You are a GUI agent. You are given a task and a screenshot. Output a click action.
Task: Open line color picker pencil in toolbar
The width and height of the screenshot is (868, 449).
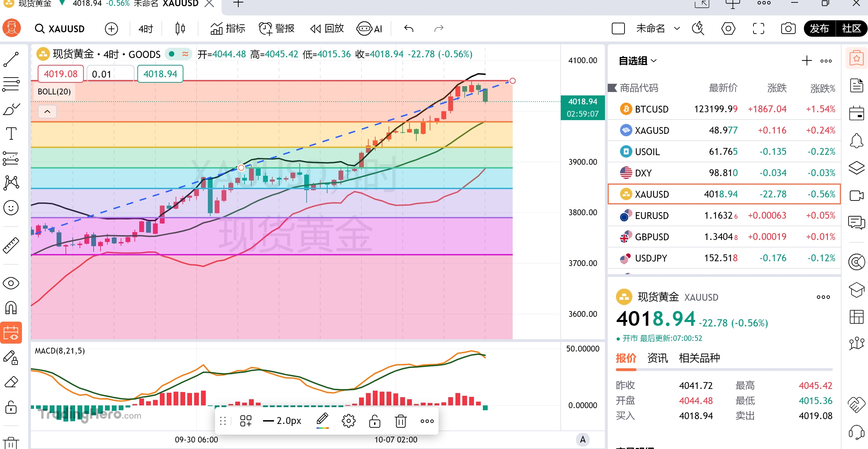[x=322, y=420]
